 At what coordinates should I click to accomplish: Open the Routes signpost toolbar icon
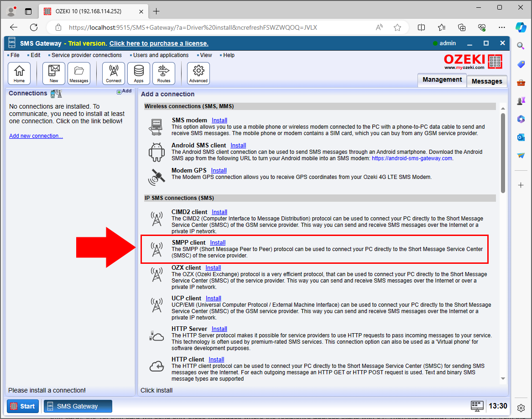coord(163,73)
